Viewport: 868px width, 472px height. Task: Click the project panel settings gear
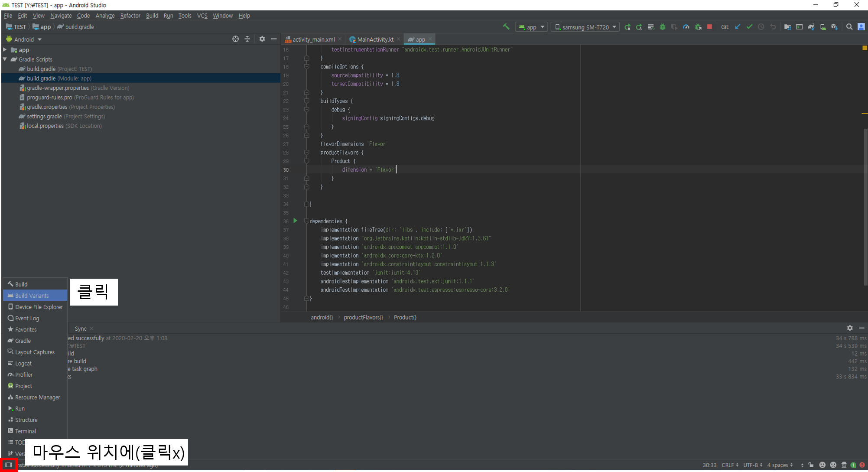tap(262, 39)
